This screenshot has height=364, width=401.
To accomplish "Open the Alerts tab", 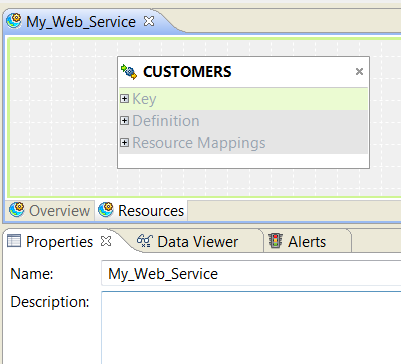I will tap(307, 241).
